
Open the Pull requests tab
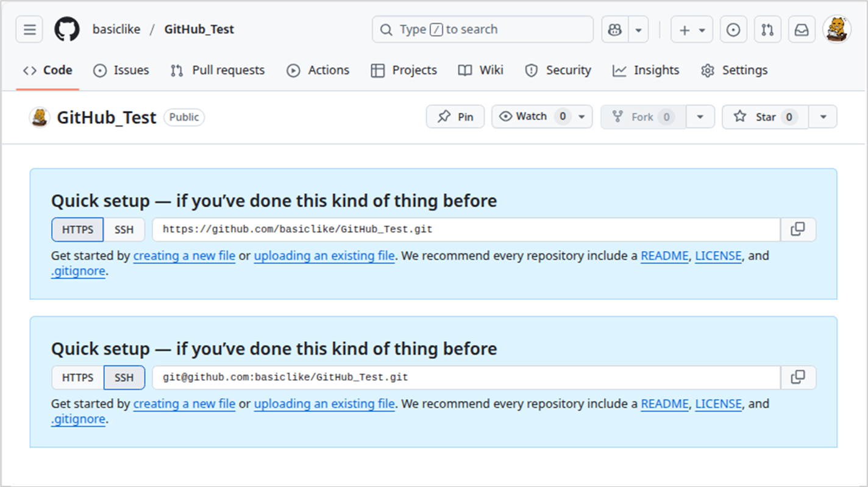tap(218, 70)
